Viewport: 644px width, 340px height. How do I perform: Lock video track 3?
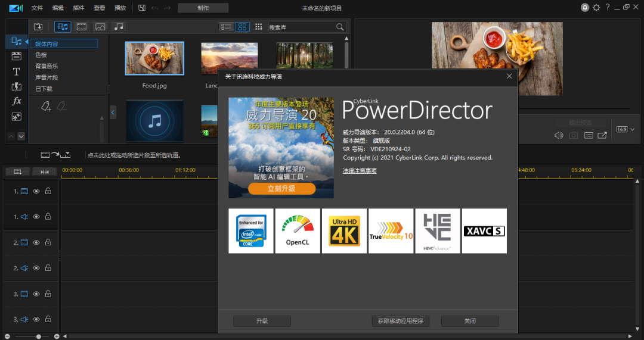48,293
